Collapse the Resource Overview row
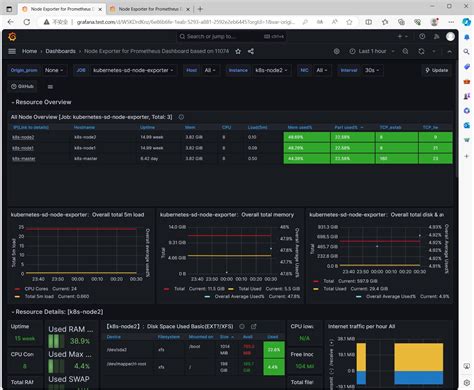This screenshot has width=474, height=390. point(41,102)
